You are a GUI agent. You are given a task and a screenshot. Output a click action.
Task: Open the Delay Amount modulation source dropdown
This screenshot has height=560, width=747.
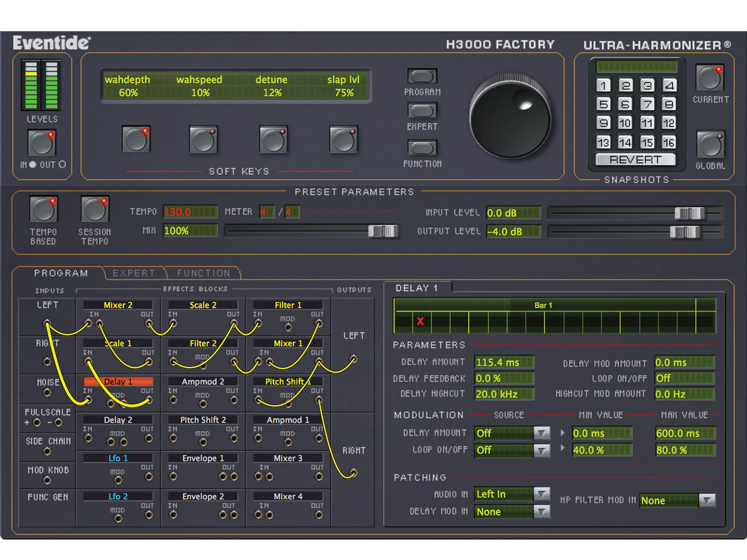click(542, 433)
